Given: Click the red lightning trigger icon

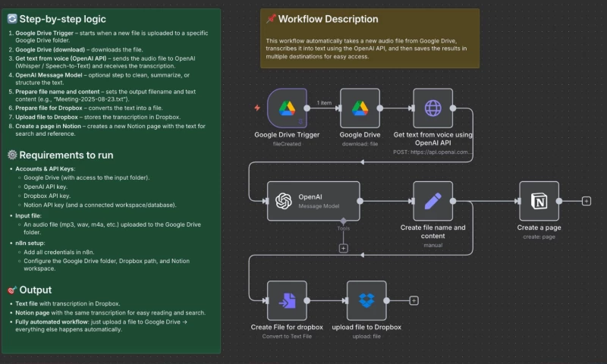Looking at the screenshot, I should coord(257,108).
